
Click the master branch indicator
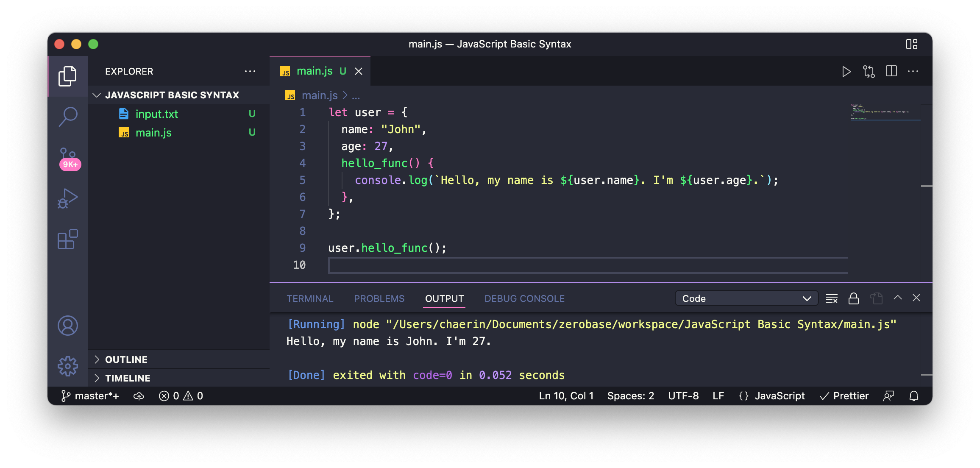(x=91, y=396)
